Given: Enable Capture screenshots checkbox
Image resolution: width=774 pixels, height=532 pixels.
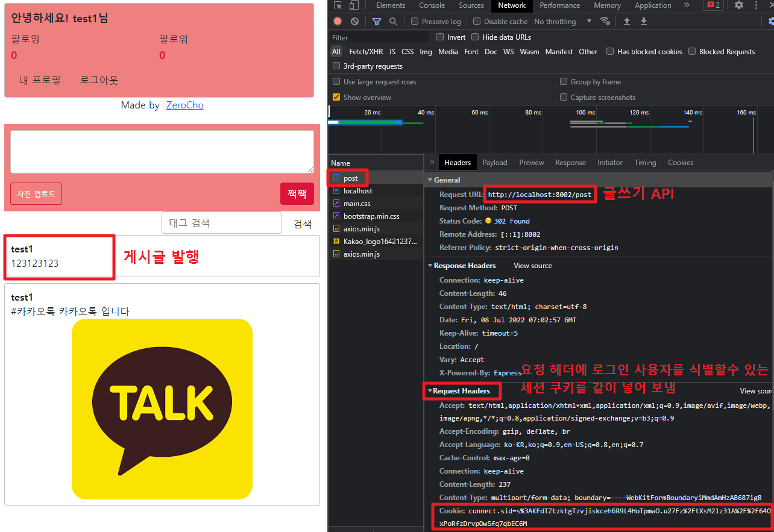Looking at the screenshot, I should coord(564,97).
